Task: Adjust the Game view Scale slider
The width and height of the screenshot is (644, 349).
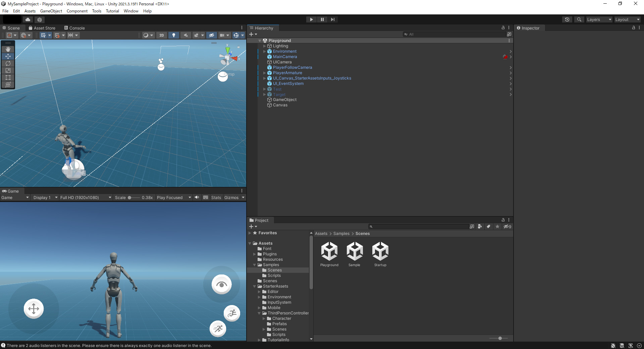Action: click(x=130, y=198)
